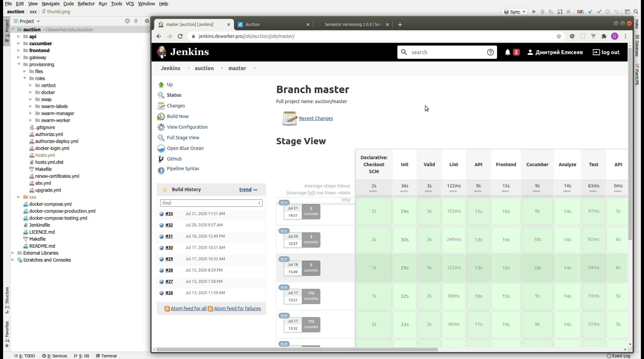The width and height of the screenshot is (644, 359).
Task: Expand the frontend folder
Action: click(18, 50)
